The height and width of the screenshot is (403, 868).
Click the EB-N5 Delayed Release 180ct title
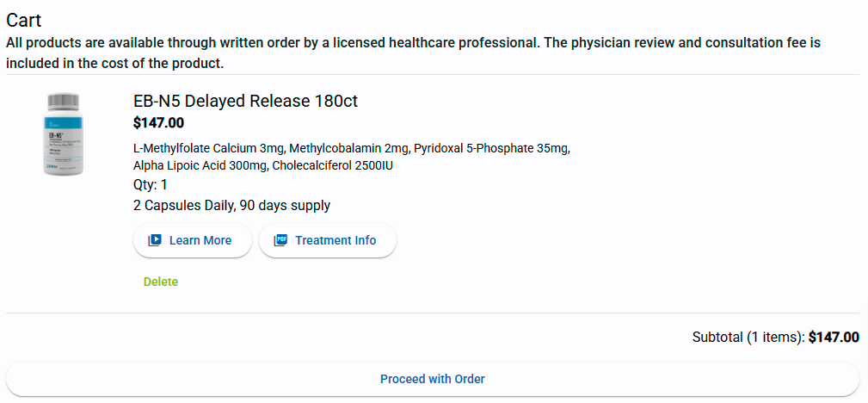(x=245, y=101)
